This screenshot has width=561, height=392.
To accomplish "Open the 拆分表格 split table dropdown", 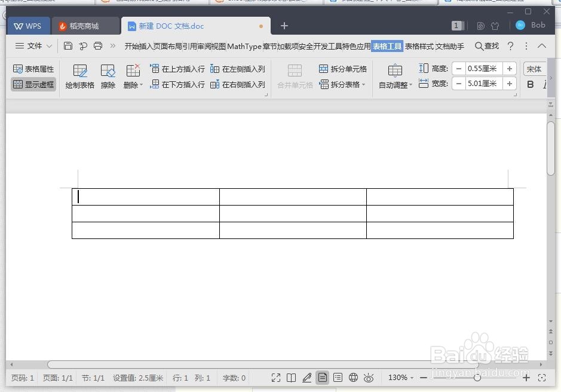I will point(342,84).
